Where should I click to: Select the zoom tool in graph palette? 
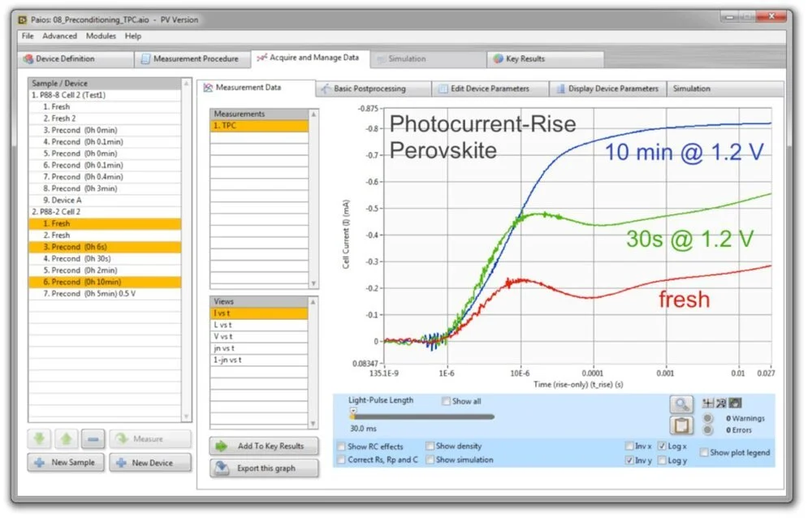coord(721,403)
